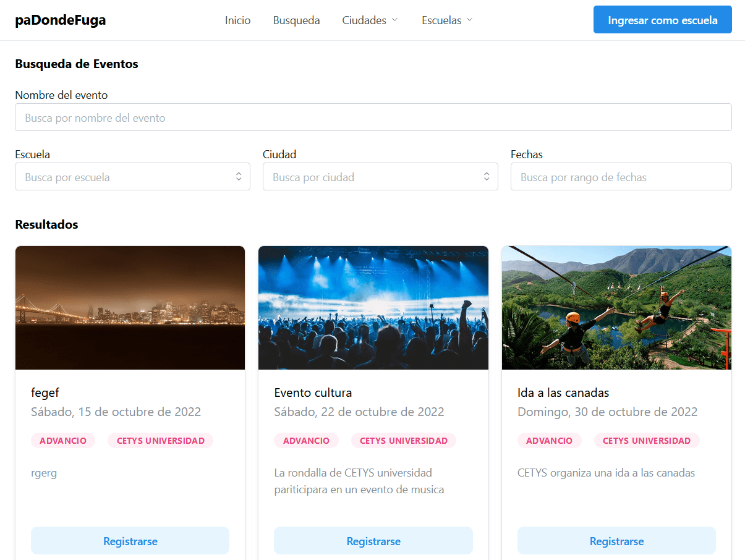Click the zipline event image
This screenshot has height=560, width=745.
click(x=616, y=308)
